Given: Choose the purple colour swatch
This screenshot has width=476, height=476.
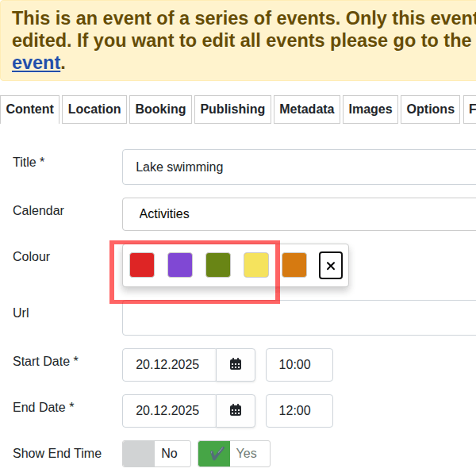Looking at the screenshot, I should pos(180,265).
